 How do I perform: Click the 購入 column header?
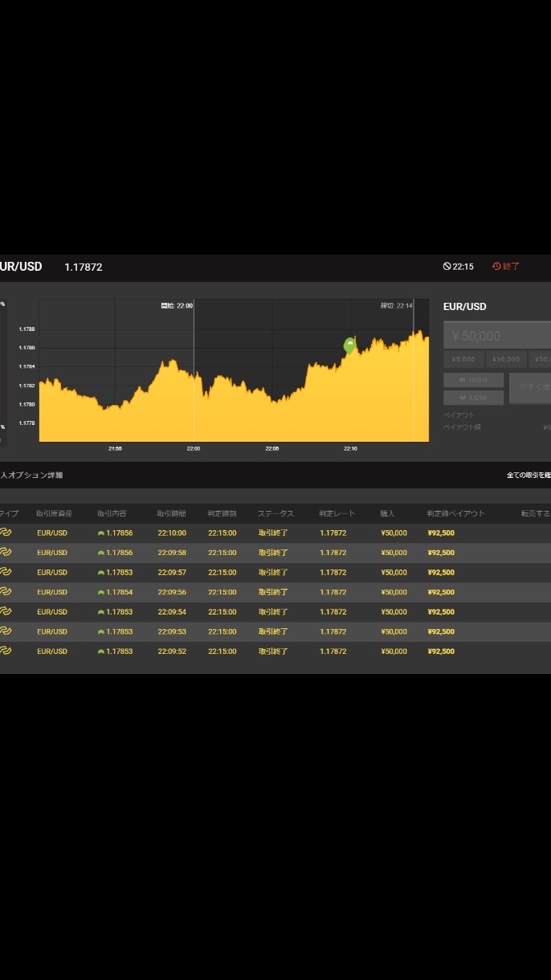pos(387,513)
